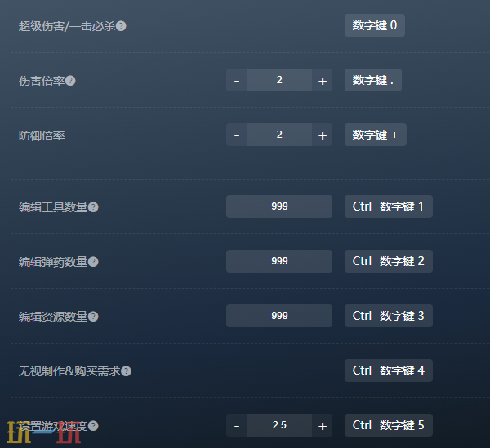The image size is (490, 448).
Task: Click the 数字键 + hotkey for 防御倍率
Action: (x=376, y=135)
